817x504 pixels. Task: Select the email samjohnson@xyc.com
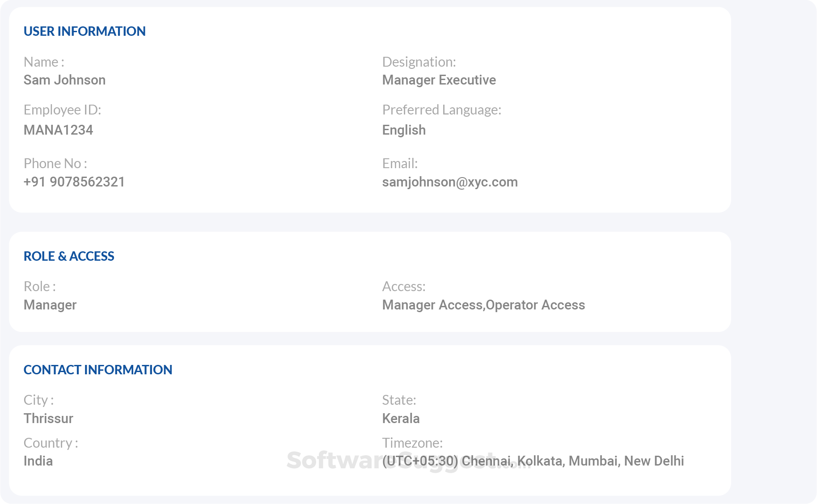[450, 182]
